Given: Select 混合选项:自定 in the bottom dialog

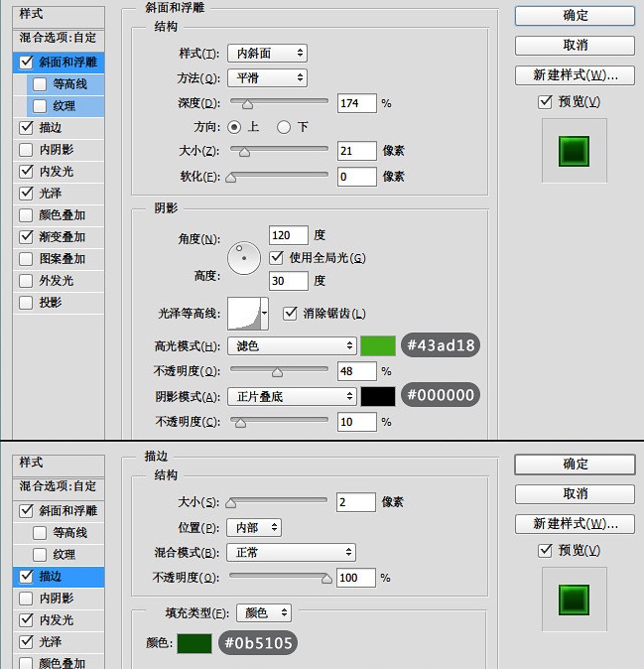Looking at the screenshot, I should (59, 486).
